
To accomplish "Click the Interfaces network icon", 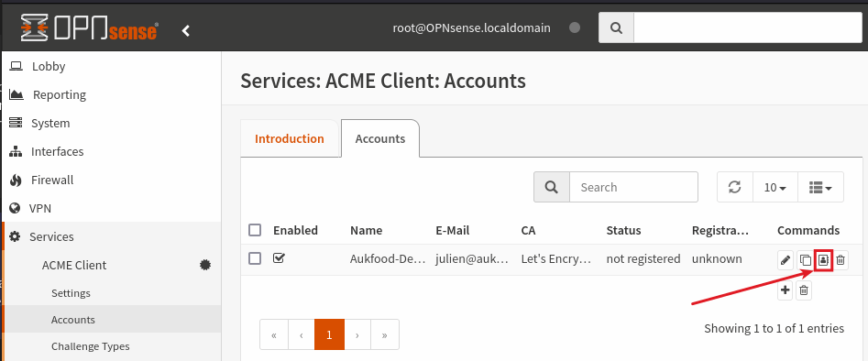I will pos(16,151).
